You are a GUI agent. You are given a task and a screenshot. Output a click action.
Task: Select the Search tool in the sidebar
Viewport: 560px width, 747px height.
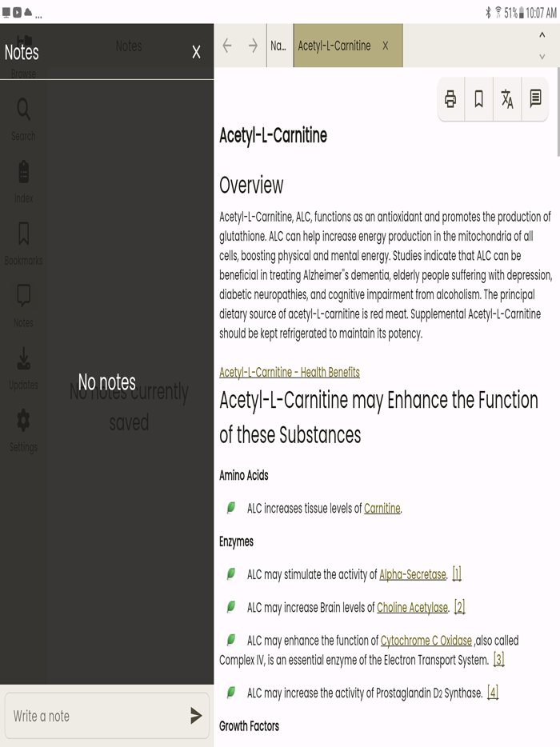click(x=23, y=118)
